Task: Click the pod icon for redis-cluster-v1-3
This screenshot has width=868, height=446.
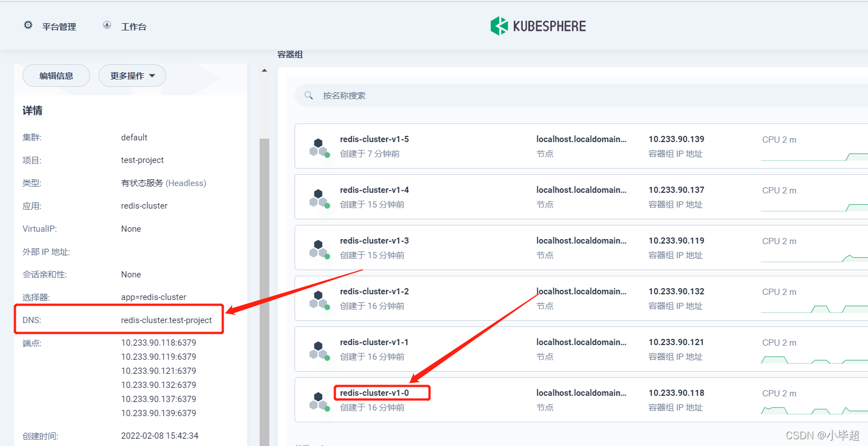Action: click(319, 249)
